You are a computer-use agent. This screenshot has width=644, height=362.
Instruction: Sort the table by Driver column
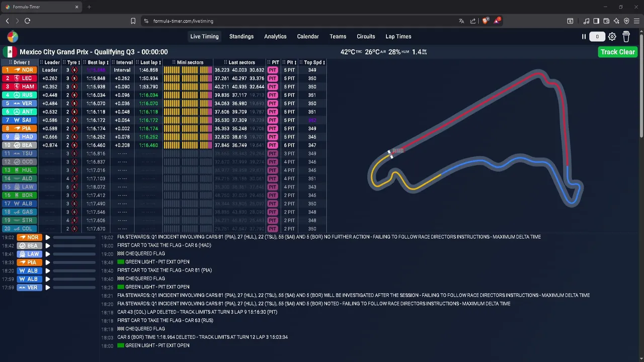[20, 62]
